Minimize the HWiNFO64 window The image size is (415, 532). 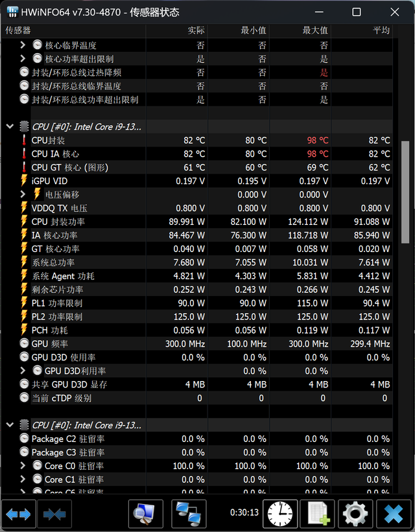319,12
